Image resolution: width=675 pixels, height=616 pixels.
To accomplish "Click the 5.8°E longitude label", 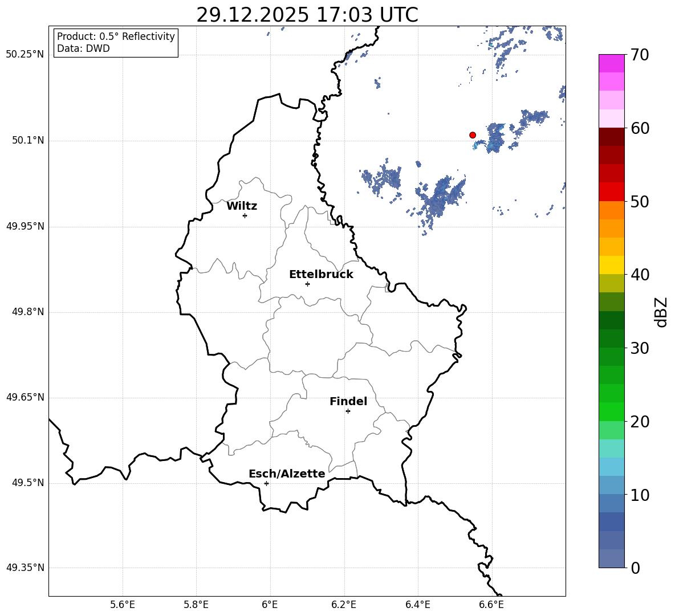I will coord(196,605).
